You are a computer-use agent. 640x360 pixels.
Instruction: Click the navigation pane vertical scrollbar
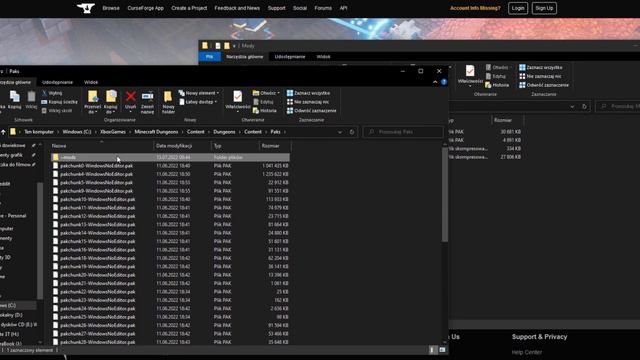(x=40, y=241)
